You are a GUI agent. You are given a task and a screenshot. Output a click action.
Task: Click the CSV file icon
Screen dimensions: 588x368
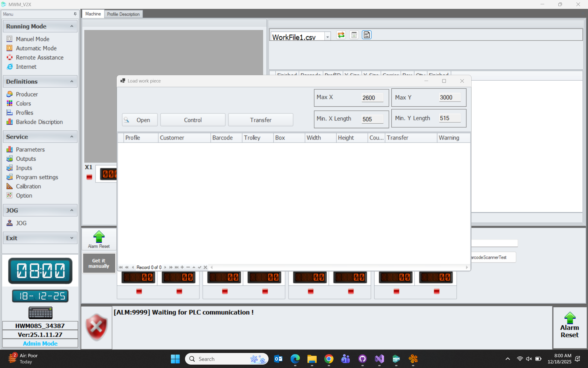click(367, 35)
